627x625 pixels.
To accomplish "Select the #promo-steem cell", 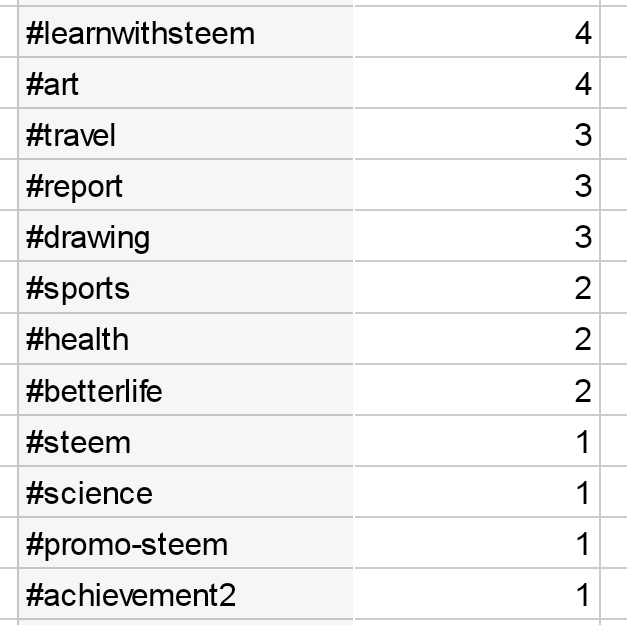I will click(185, 545).
